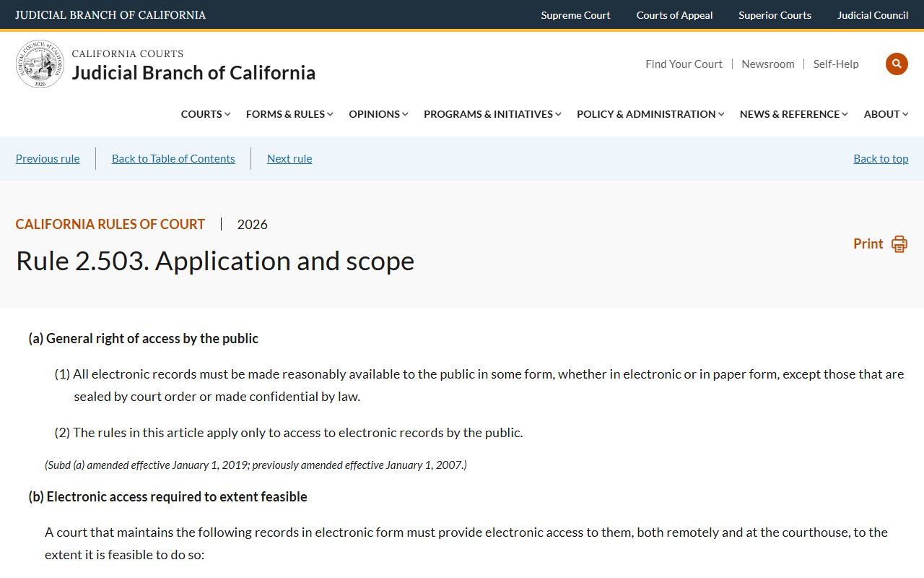Image resolution: width=924 pixels, height=578 pixels.
Task: Navigate to Next rule
Action: tap(289, 159)
